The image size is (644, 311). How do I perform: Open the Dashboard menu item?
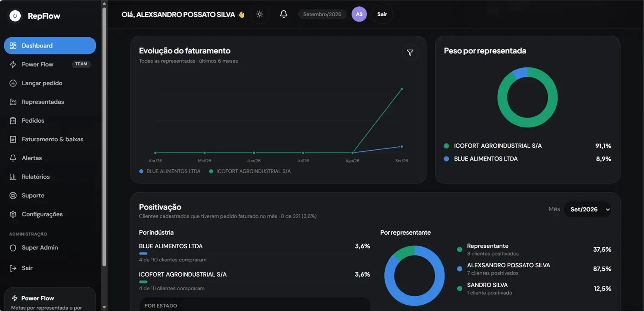click(50, 46)
